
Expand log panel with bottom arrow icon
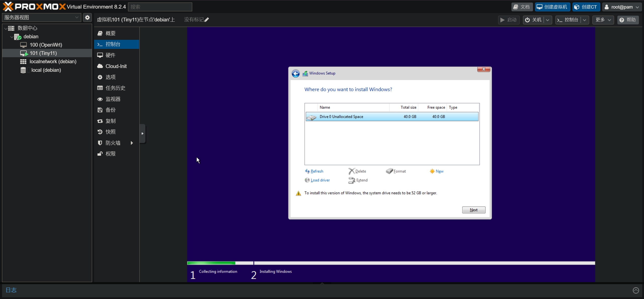[x=636, y=290]
